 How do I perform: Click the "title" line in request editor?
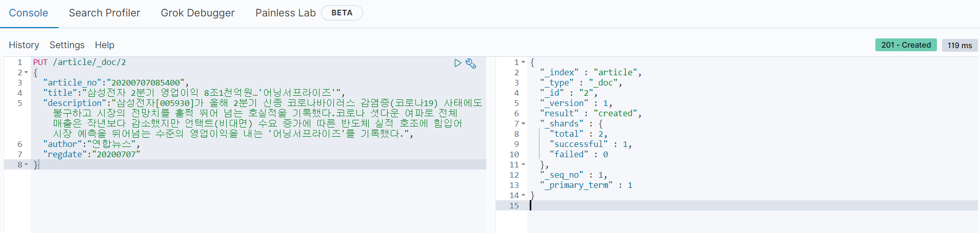pos(194,93)
